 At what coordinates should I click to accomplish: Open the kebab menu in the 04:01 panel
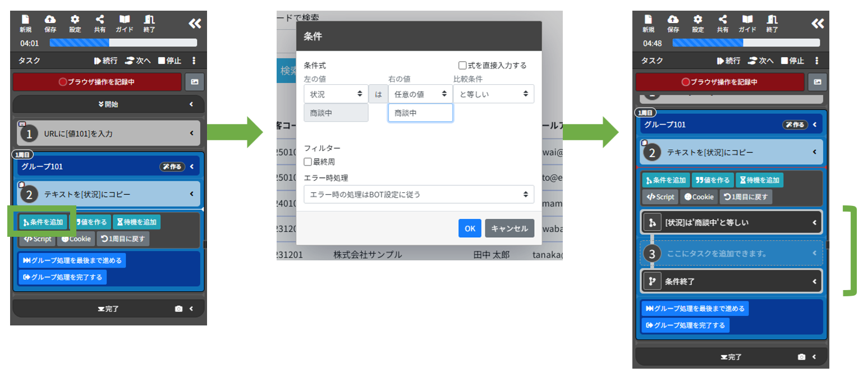(194, 61)
